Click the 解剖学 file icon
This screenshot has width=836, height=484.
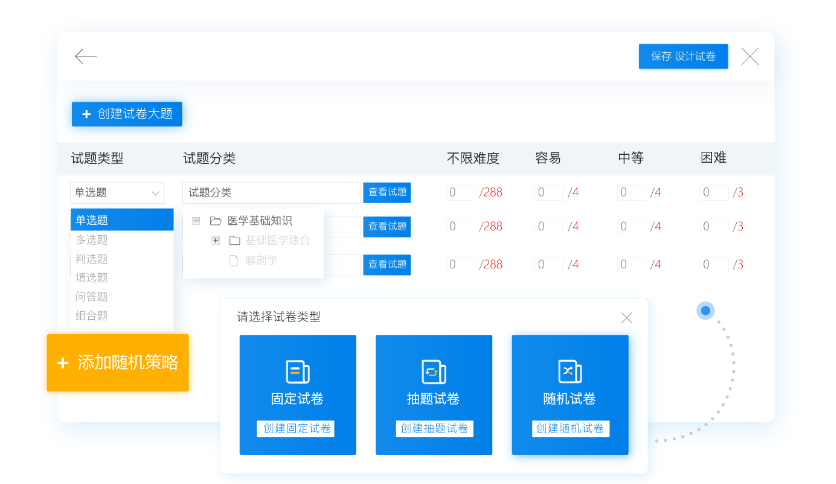[x=233, y=260]
